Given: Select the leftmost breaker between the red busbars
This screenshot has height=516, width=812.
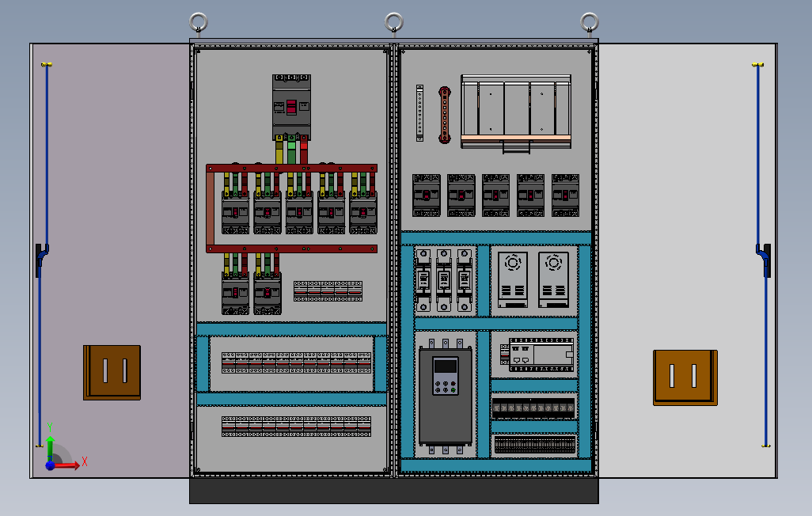Looking at the screenshot, I should [x=236, y=212].
